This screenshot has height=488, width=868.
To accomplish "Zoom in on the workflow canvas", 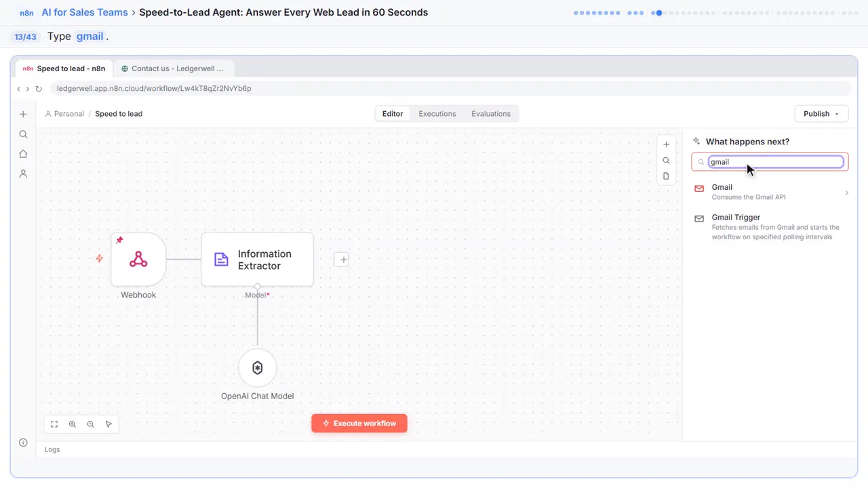I will 73,424.
